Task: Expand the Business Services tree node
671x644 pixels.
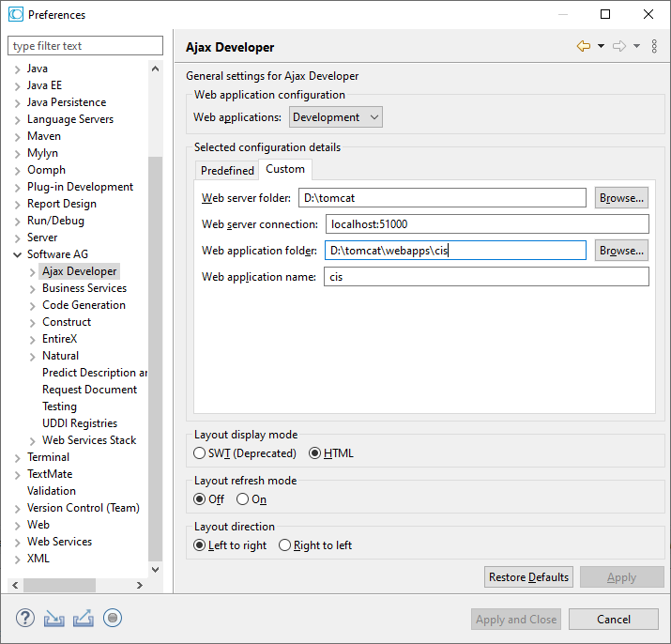Action: pos(33,288)
